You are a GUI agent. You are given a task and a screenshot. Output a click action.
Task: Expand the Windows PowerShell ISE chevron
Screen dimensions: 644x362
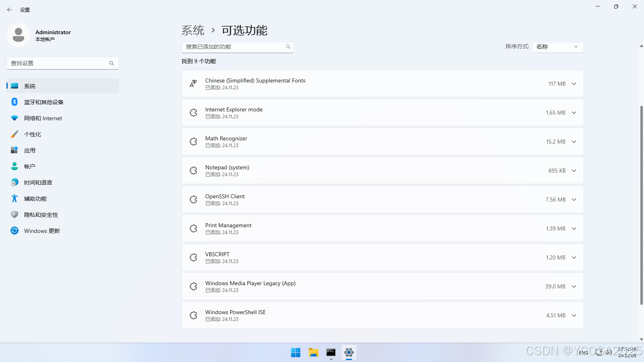574,315
